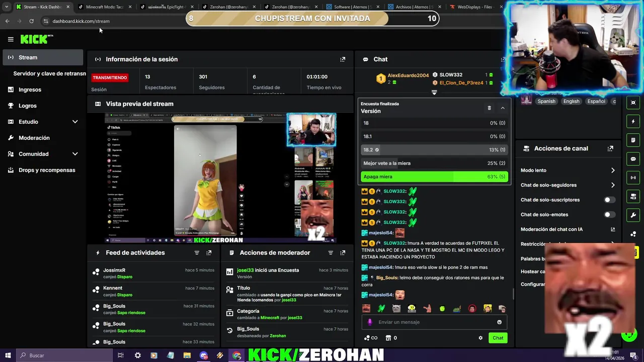Open File Explorer from the taskbar

[187, 355]
